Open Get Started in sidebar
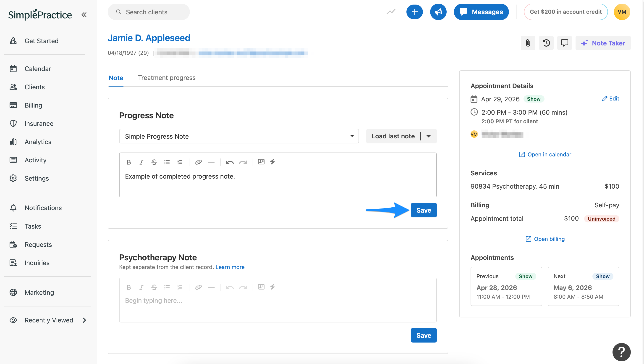This screenshot has width=644, height=364. [x=34, y=41]
